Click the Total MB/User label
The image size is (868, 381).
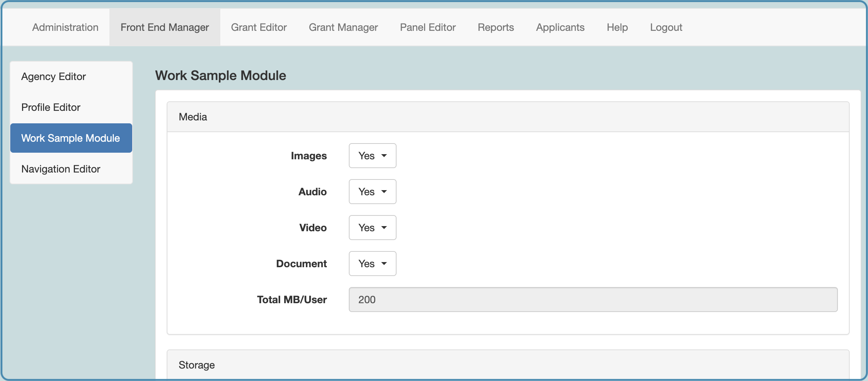coord(292,300)
